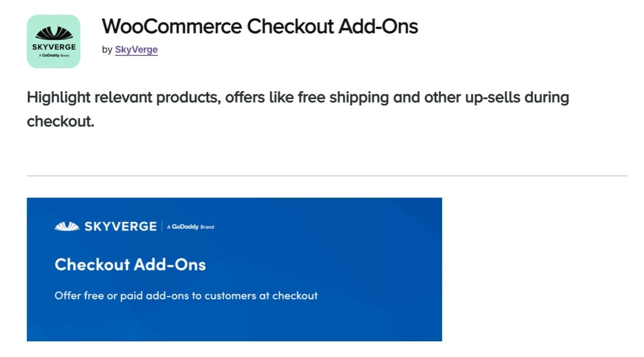
Task: Click the white fan icon in the blue banner
Action: [x=66, y=227]
